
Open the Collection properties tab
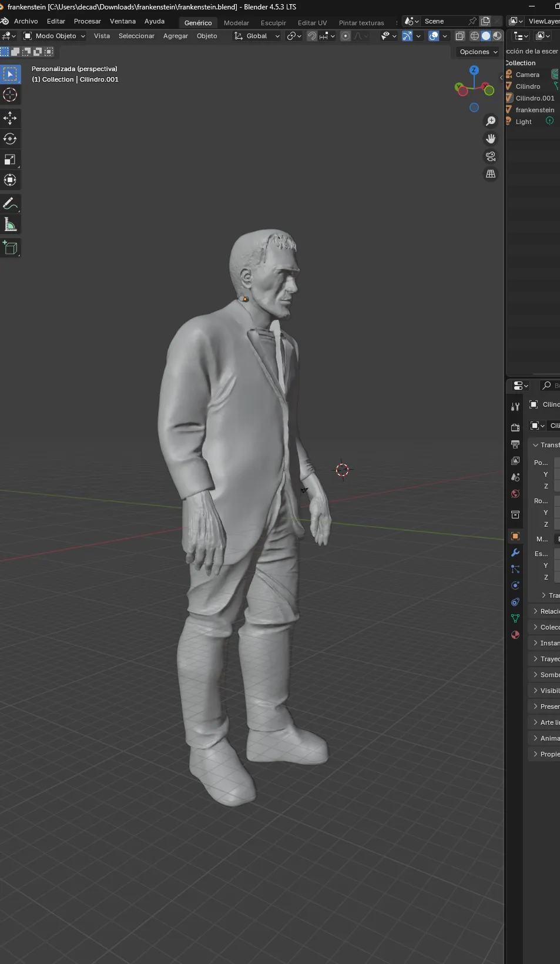pos(515,515)
